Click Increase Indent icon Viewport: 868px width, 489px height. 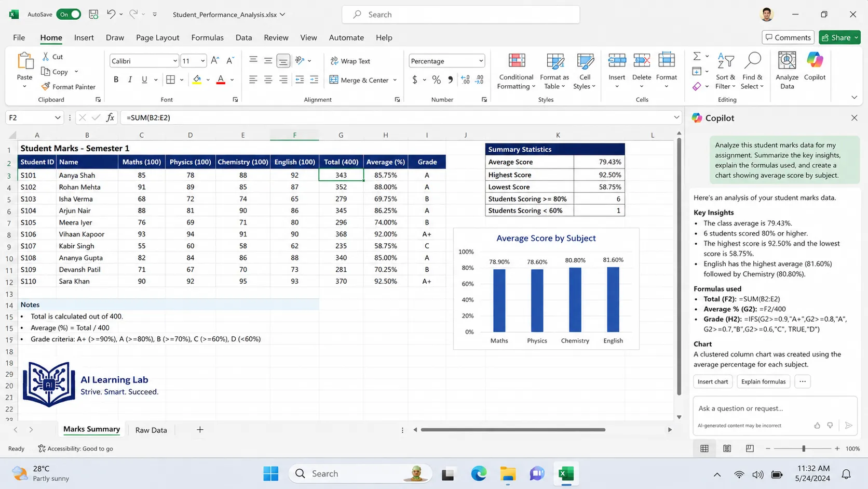coord(314,80)
